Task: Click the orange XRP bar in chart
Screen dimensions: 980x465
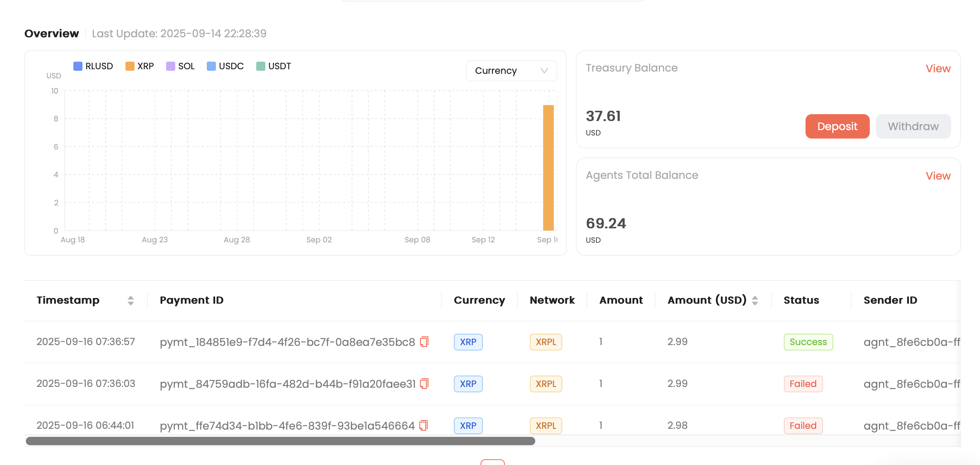Action: (548, 167)
